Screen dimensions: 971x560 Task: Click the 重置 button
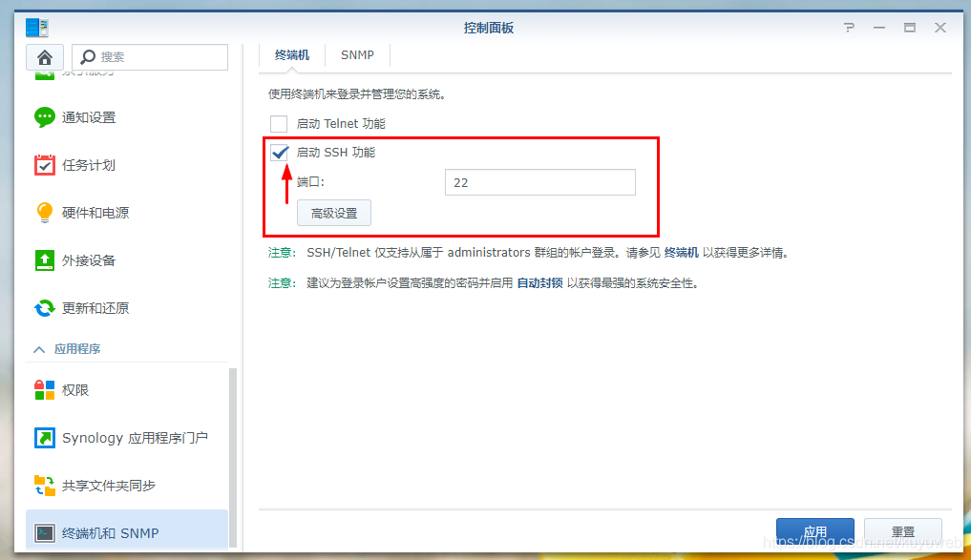tap(903, 531)
